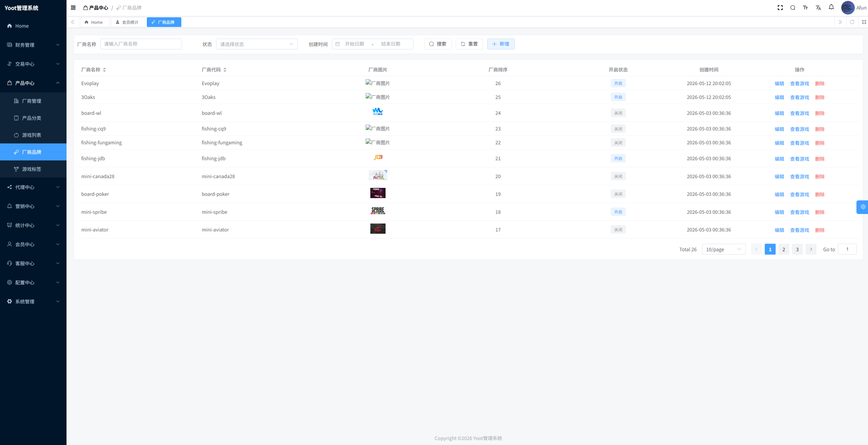The image size is (868, 445).
Task: Expand 客服中心 sidebar menu
Action: point(33,263)
